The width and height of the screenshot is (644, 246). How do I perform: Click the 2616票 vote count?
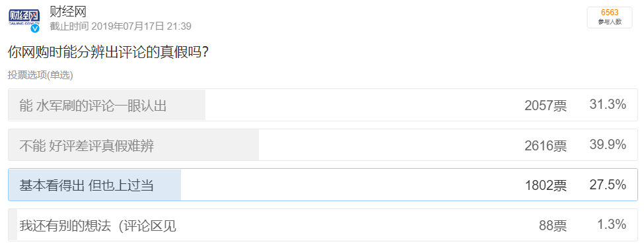546,146
